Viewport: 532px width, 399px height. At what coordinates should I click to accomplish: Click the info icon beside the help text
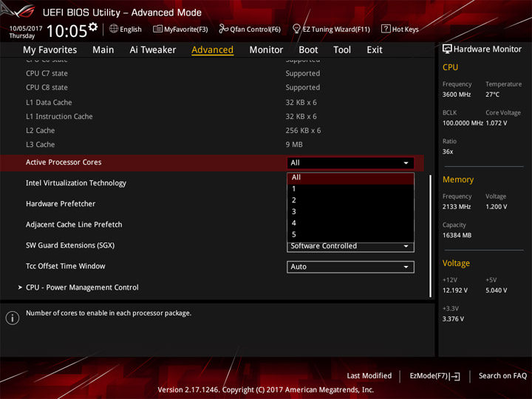(x=13, y=318)
